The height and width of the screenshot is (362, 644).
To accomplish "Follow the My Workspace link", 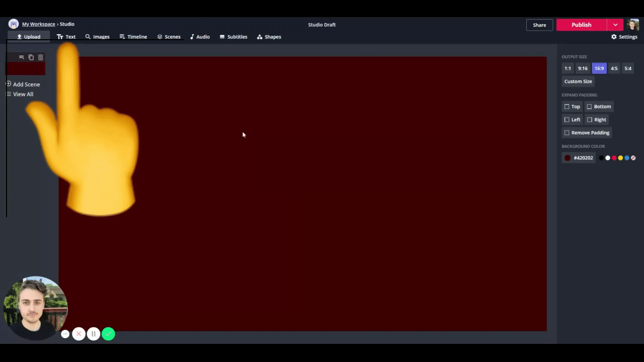I will click(x=38, y=24).
